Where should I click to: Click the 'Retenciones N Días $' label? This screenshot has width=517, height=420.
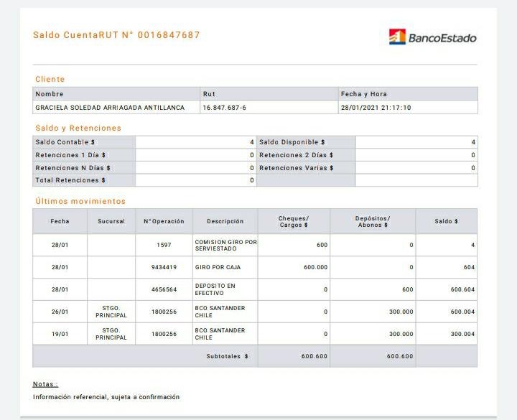click(x=73, y=168)
